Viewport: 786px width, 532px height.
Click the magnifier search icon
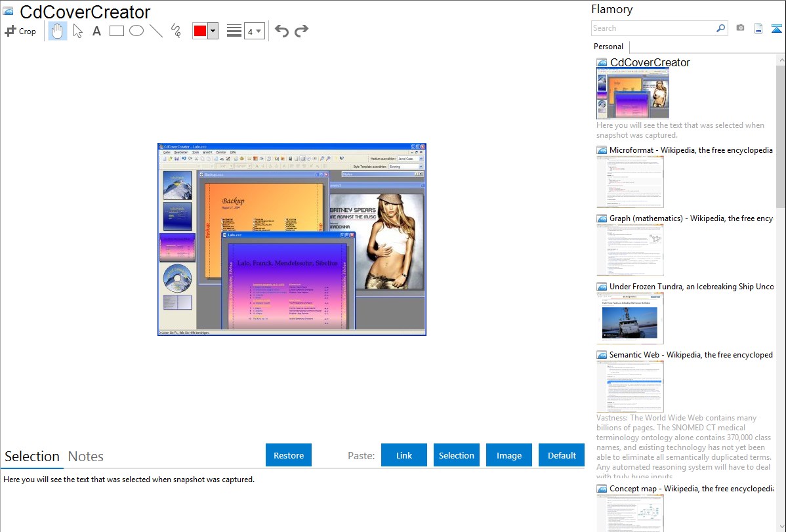tap(721, 28)
